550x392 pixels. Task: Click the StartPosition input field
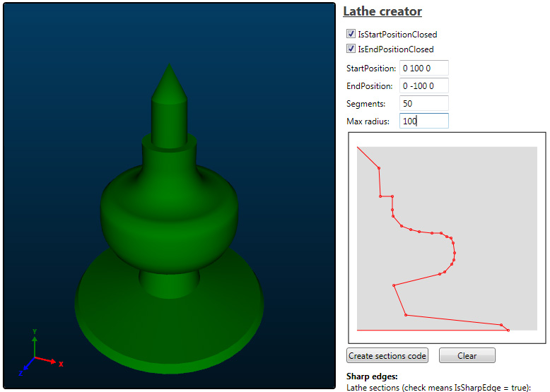click(x=423, y=68)
